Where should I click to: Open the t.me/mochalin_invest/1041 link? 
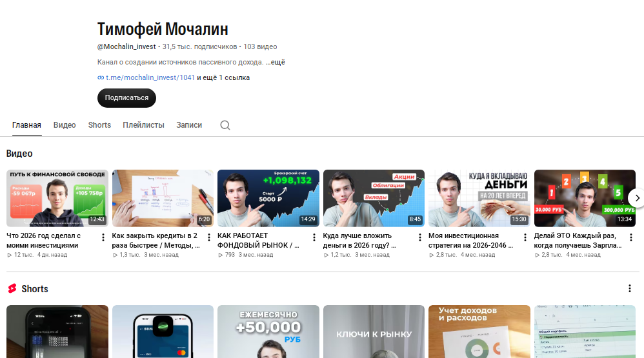[x=150, y=77]
